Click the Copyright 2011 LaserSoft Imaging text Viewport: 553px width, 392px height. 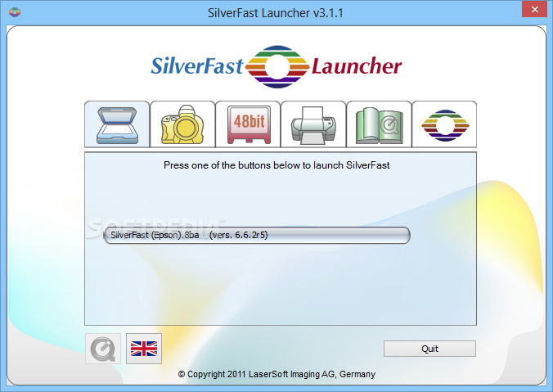point(276,374)
